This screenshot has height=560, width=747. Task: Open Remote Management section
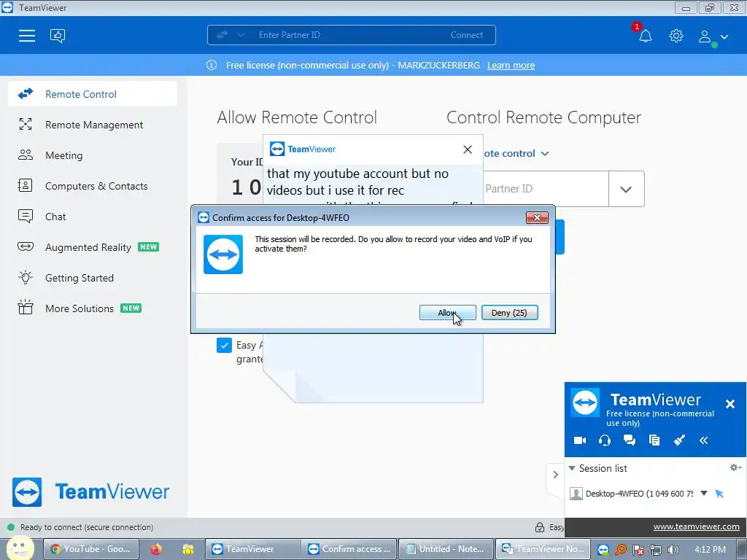pos(93,125)
